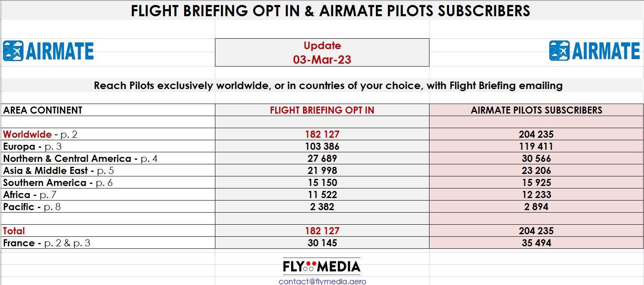Click the Fly Media logo

pos(322,266)
